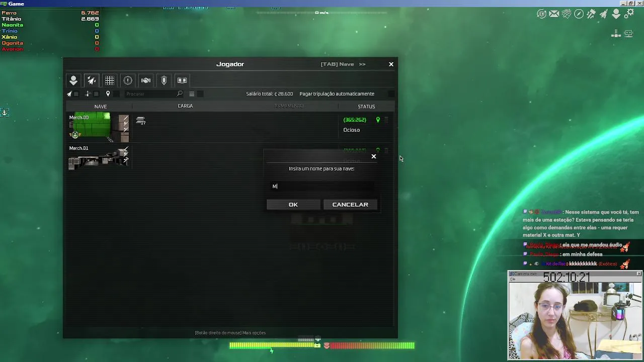
Task: Click the ship name input field
Action: click(x=322, y=186)
